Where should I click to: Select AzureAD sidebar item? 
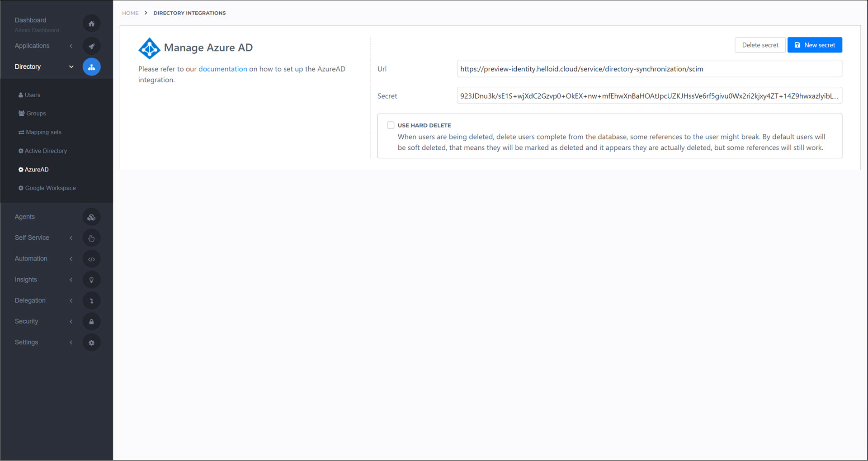coord(33,170)
